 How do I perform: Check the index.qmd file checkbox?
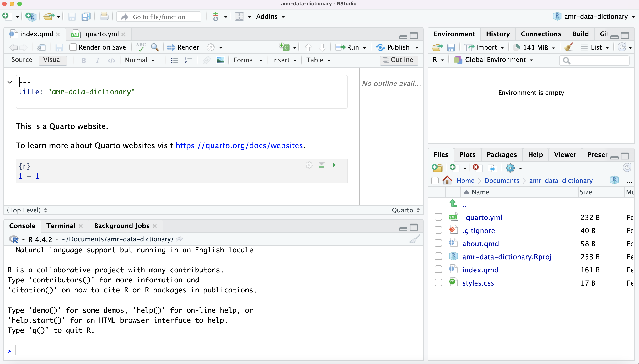438,269
